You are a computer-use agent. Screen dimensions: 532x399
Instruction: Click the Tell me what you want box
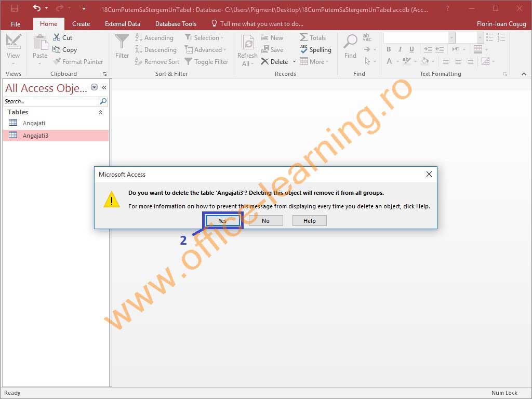point(262,24)
